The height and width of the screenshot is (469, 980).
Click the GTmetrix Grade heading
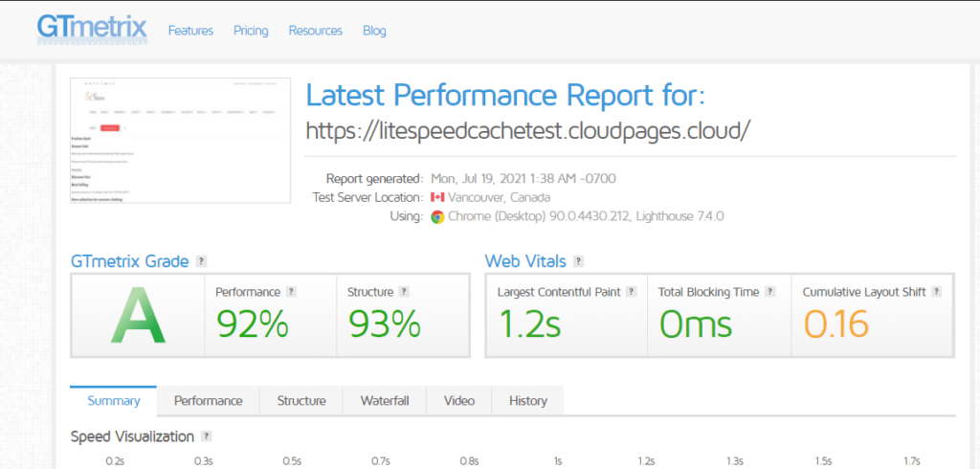point(129,260)
